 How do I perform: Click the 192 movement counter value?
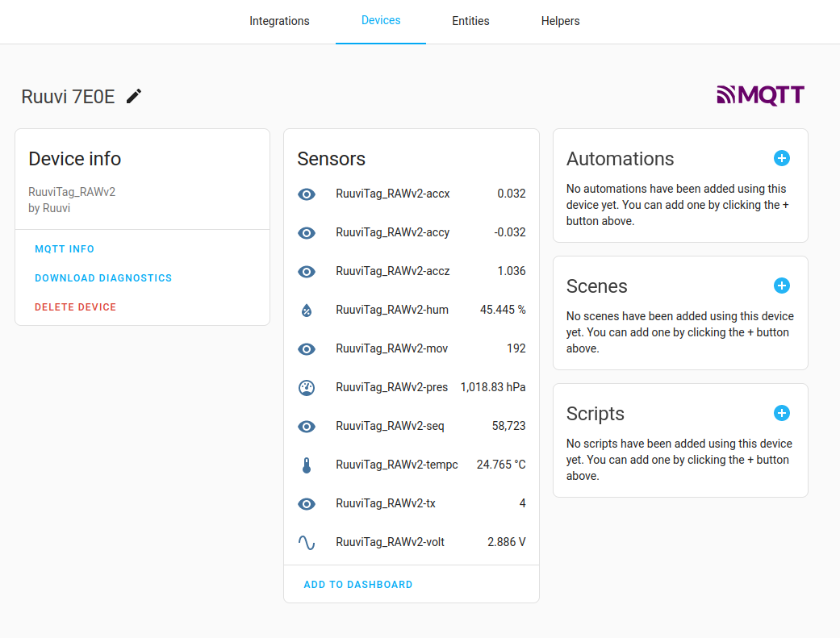[516, 348]
